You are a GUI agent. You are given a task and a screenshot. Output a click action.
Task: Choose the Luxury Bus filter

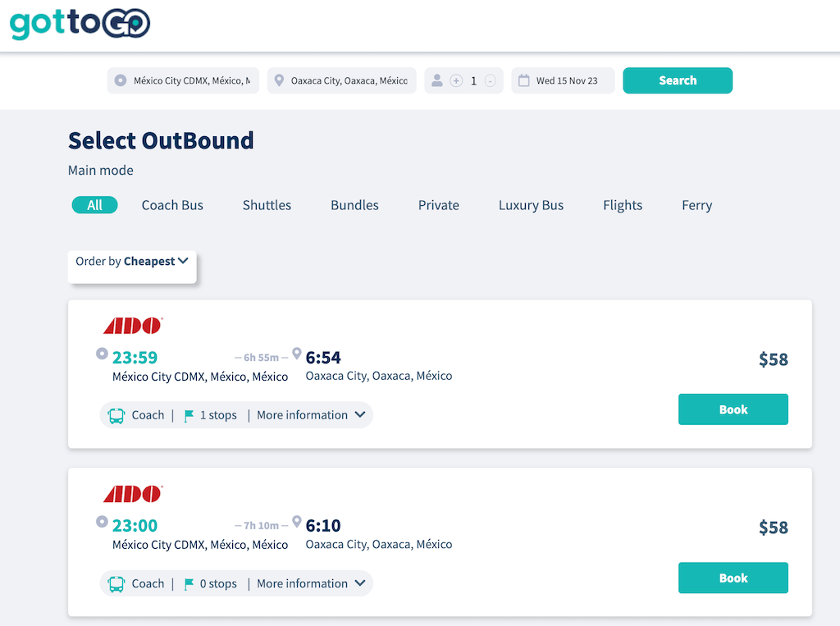point(531,205)
